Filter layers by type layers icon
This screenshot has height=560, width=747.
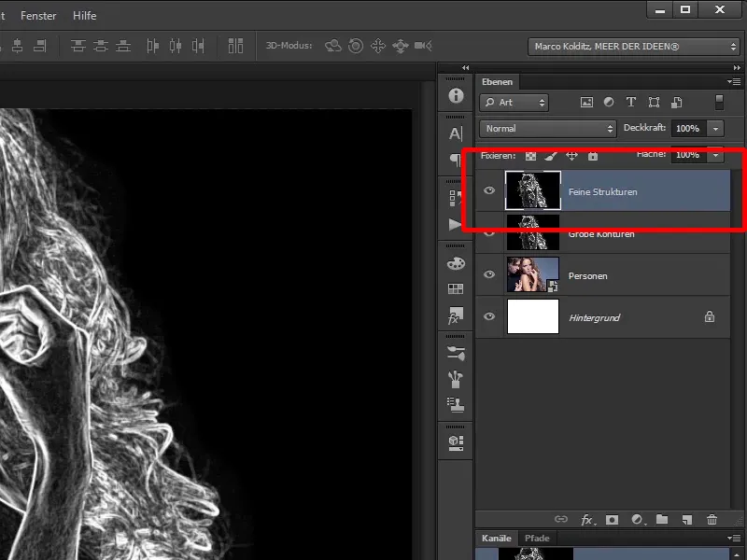pyautogui.click(x=631, y=102)
